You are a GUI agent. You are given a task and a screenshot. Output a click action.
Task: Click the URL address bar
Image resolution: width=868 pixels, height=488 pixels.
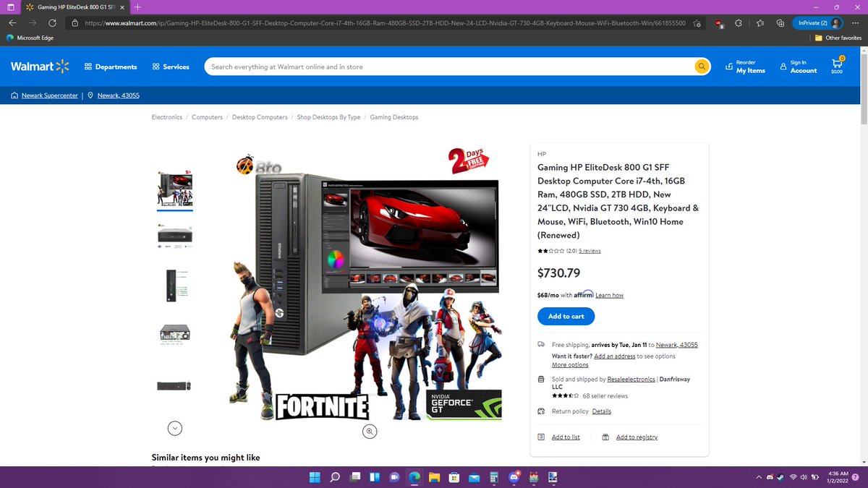(x=385, y=23)
